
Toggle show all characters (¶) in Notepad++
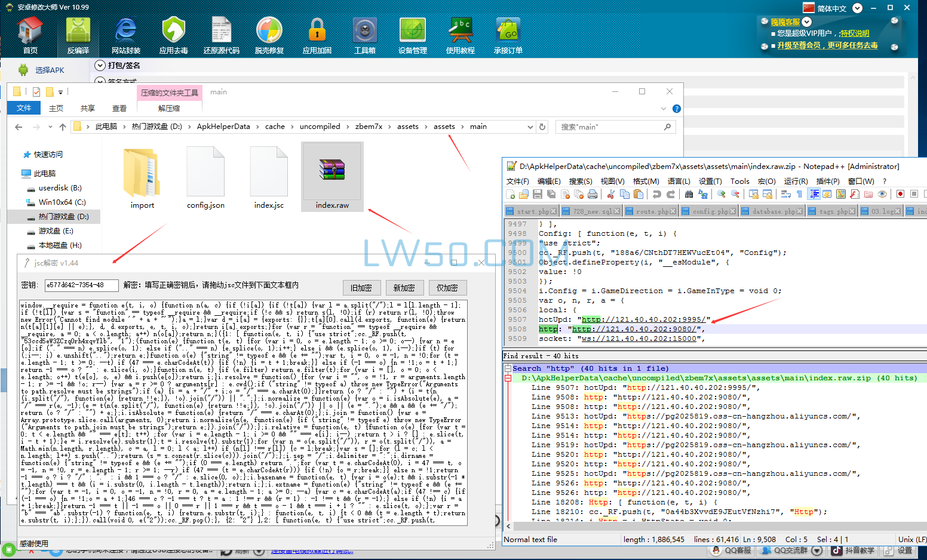pos(799,195)
